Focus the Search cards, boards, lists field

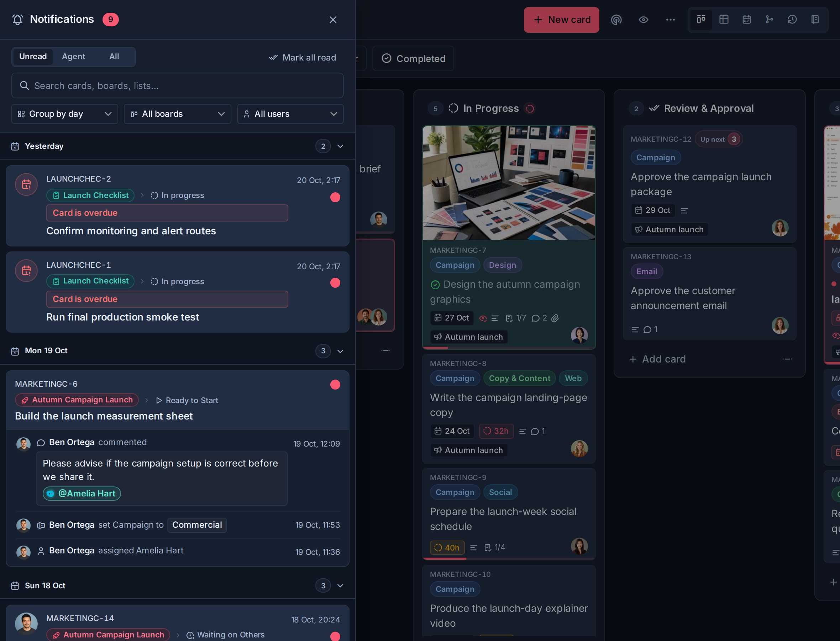tap(177, 85)
